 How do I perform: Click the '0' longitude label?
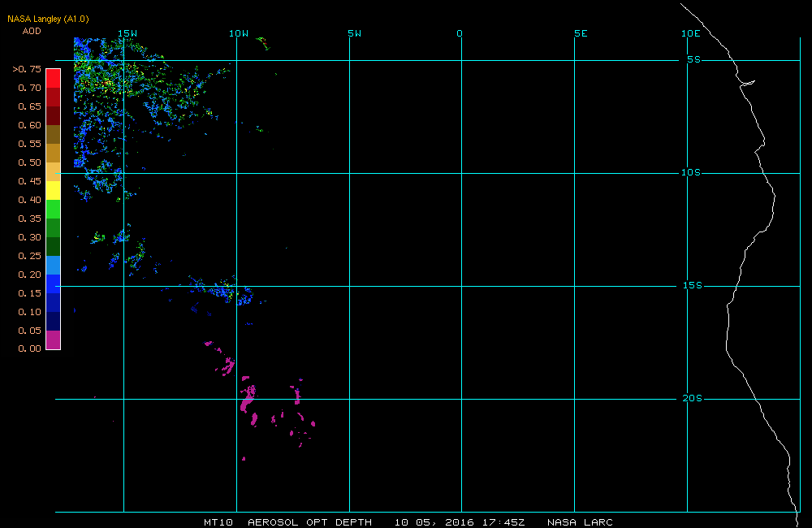pos(460,33)
